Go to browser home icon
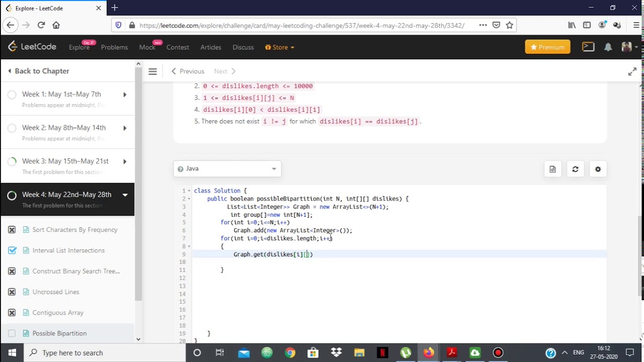This screenshot has height=362, width=644. [56, 25]
